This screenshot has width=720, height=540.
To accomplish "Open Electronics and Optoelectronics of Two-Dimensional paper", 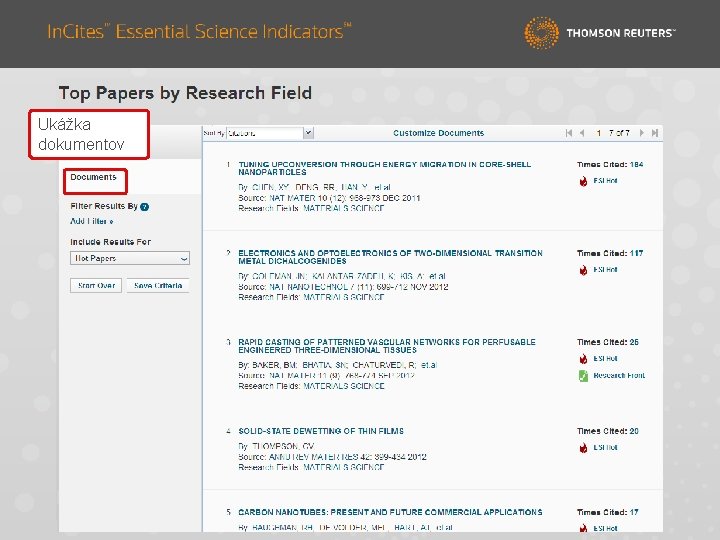I will (x=390, y=257).
